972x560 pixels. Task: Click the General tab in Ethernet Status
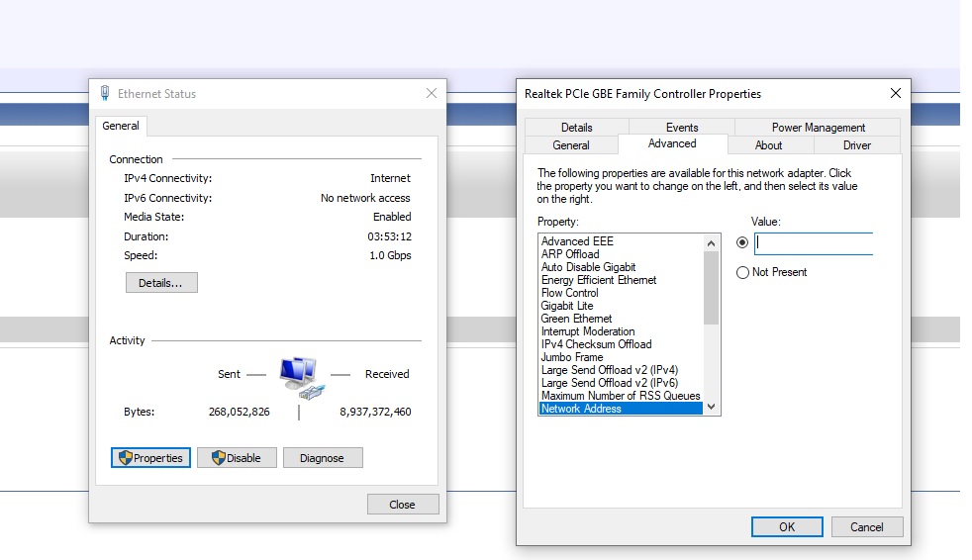(121, 126)
